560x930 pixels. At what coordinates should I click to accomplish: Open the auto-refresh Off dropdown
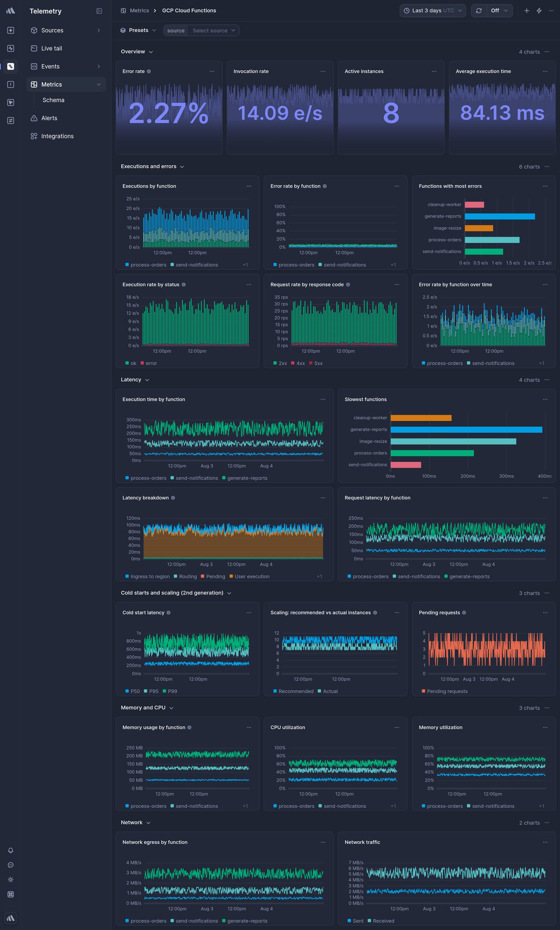click(499, 11)
